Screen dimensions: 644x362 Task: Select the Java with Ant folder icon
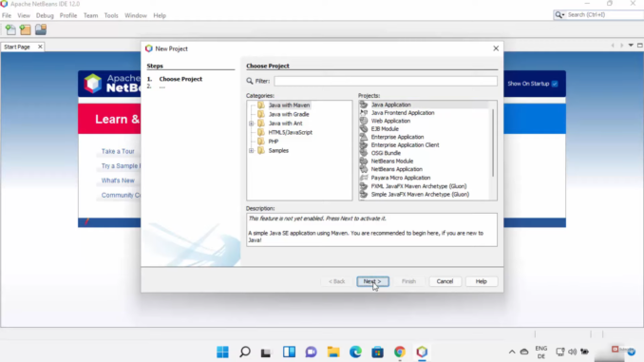coord(261,124)
